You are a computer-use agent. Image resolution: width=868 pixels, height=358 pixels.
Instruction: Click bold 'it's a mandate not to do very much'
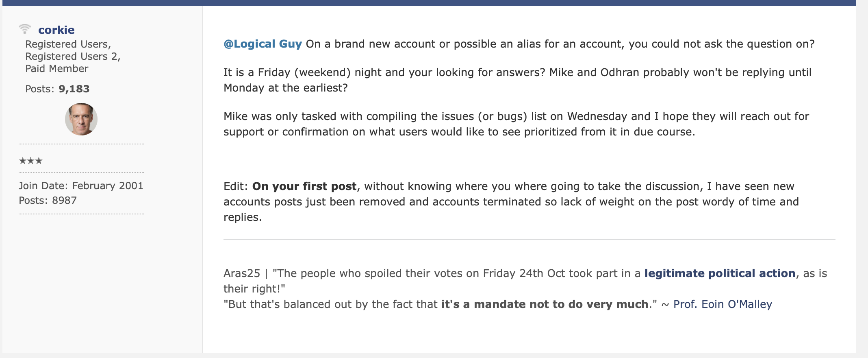point(545,304)
